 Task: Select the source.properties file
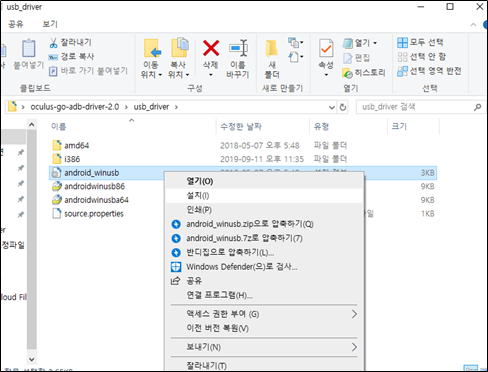(x=88, y=214)
